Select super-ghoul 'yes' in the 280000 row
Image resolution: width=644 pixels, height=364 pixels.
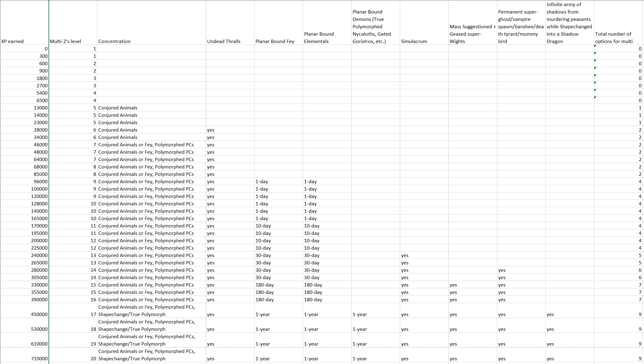[521, 270]
